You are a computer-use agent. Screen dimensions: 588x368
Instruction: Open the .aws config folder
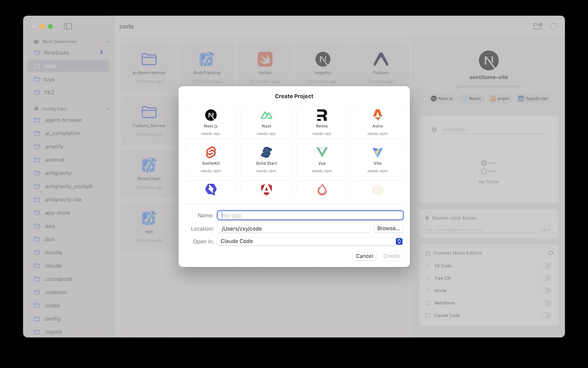click(69, 226)
